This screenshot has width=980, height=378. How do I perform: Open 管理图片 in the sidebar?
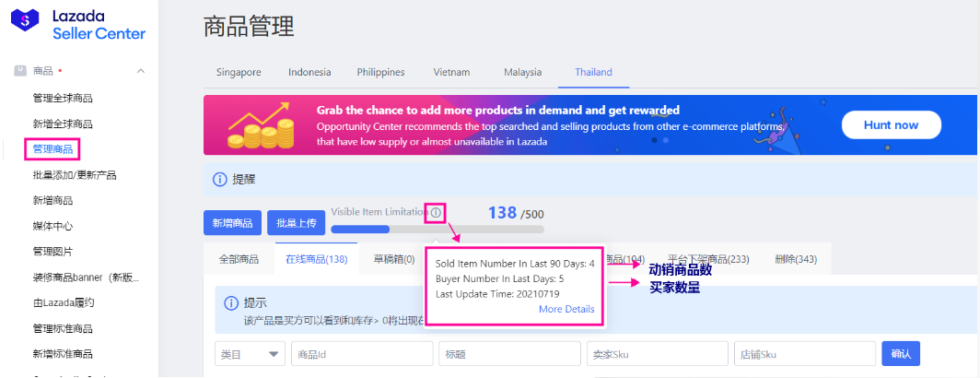(x=52, y=252)
